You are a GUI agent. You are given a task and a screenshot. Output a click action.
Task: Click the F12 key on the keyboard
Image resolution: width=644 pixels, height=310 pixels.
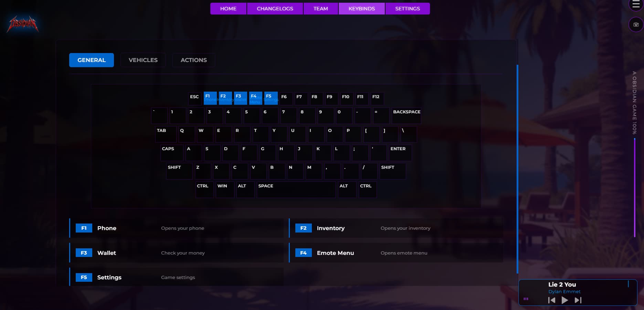click(x=377, y=99)
